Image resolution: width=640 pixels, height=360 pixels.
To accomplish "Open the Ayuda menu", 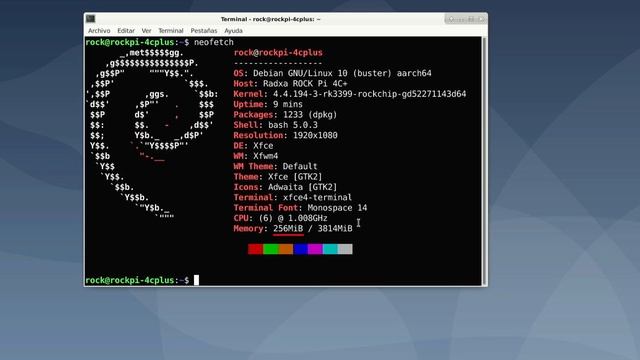I will (x=233, y=31).
